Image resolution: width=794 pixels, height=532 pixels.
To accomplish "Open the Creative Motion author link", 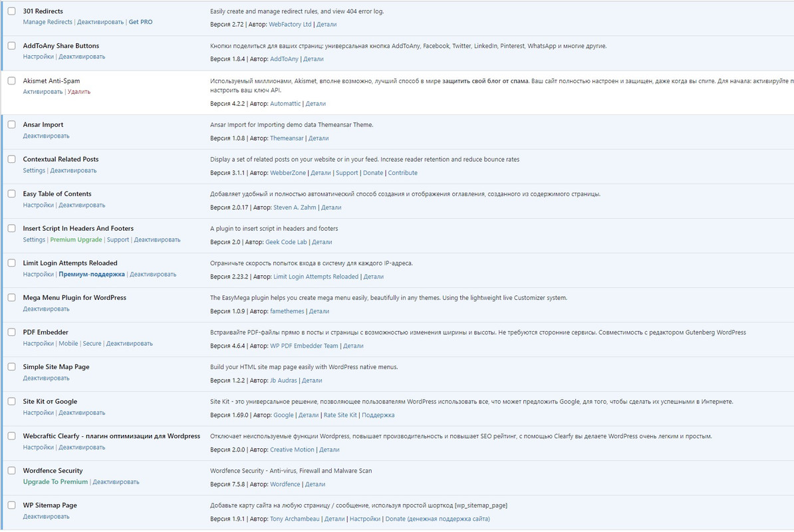I will [292, 450].
